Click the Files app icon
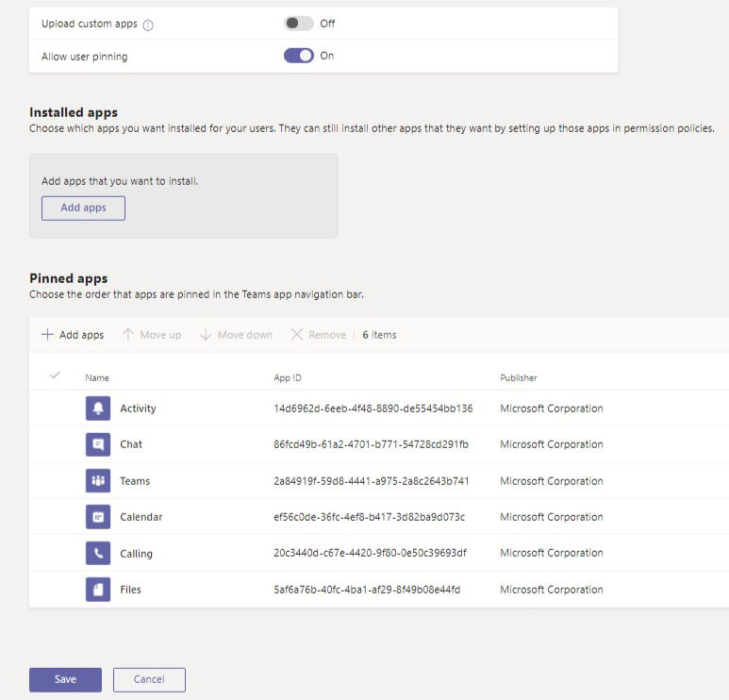 pos(98,590)
